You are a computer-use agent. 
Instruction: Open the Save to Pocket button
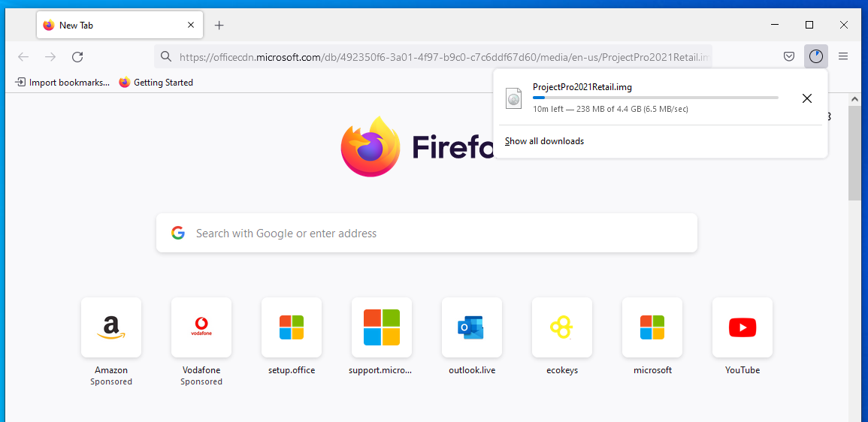(789, 56)
